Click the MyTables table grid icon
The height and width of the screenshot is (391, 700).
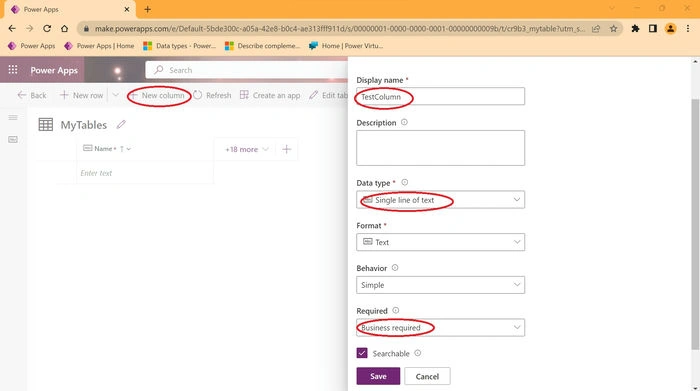46,125
